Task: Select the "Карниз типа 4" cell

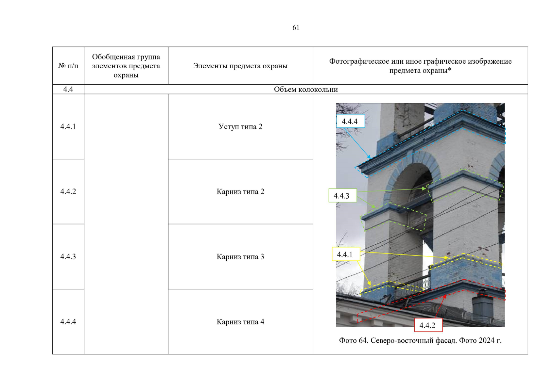Action: (240, 322)
